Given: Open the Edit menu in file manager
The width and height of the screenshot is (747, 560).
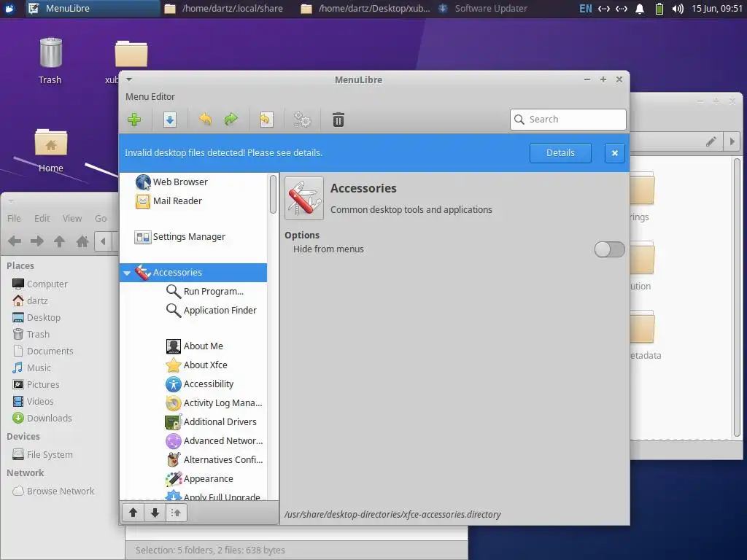Looking at the screenshot, I should coord(42,218).
